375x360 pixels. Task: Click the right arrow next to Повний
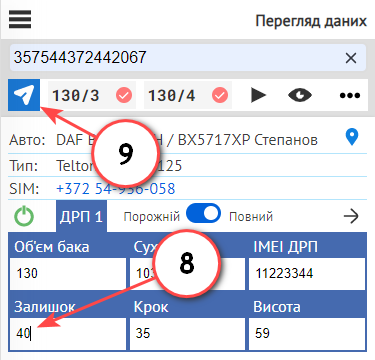(x=351, y=216)
